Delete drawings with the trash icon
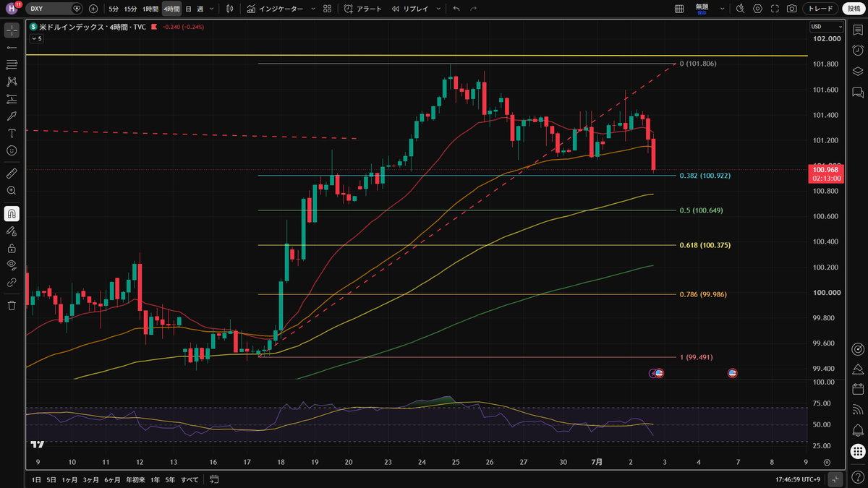868x488 pixels. tap(12, 305)
